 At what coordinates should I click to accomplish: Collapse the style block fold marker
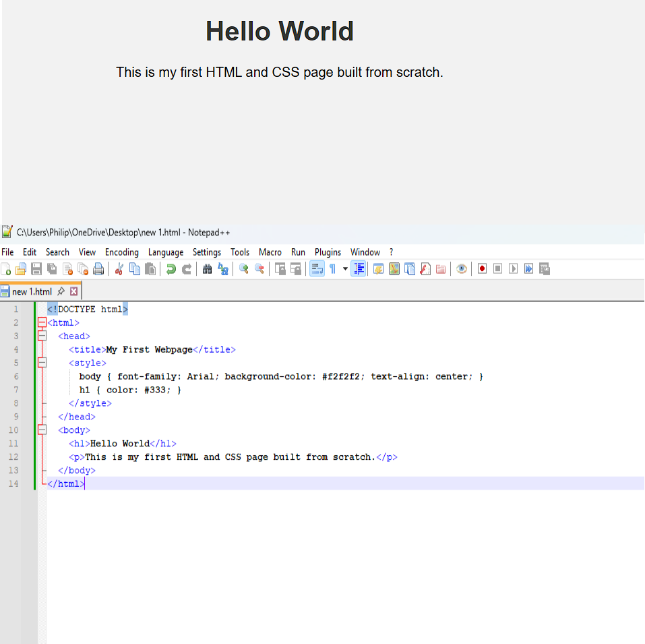tap(42, 363)
